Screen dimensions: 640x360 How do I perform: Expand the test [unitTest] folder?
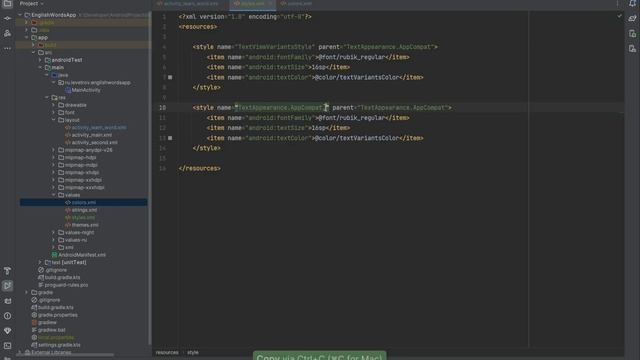click(x=40, y=262)
